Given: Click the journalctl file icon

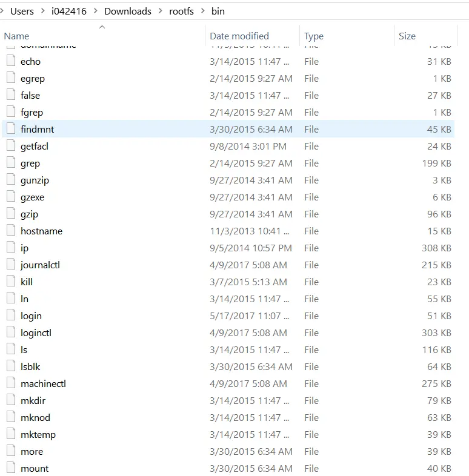Looking at the screenshot, I should pos(11,264).
